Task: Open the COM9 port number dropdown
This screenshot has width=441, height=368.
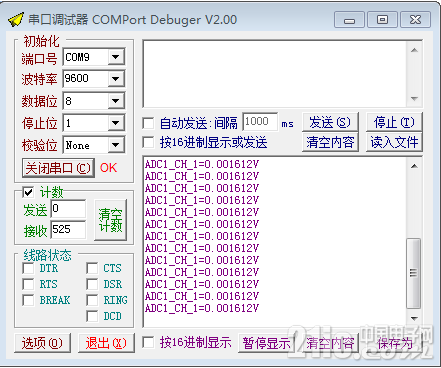Action: coord(116,57)
